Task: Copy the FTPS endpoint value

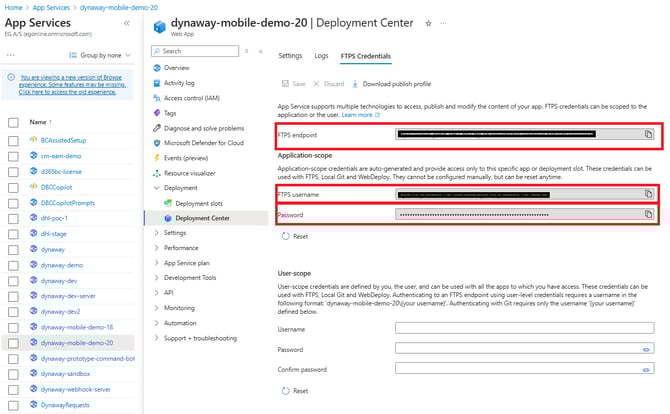Action: (x=648, y=133)
